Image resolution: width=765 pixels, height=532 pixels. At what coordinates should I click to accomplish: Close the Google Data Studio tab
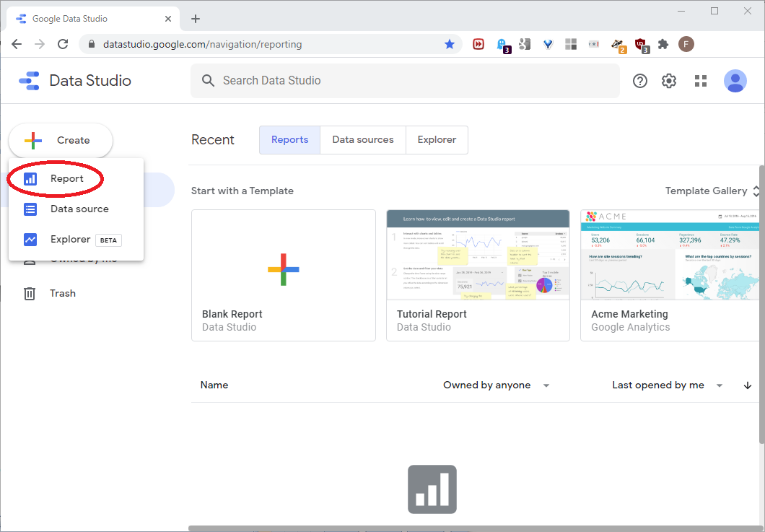pyautogui.click(x=168, y=19)
